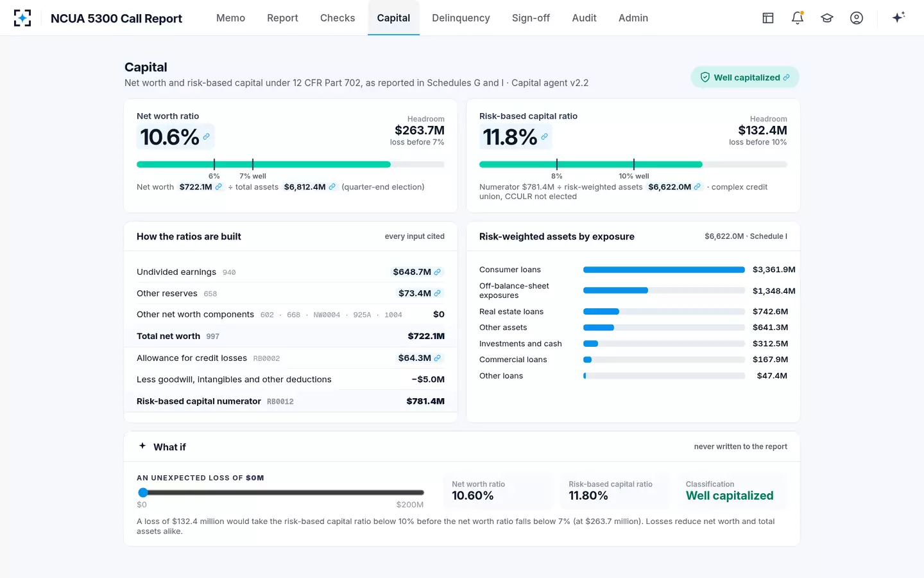The image size is (924, 578).
Task: Open citation link beside 10.6% net worth ratio
Action: click(206, 137)
